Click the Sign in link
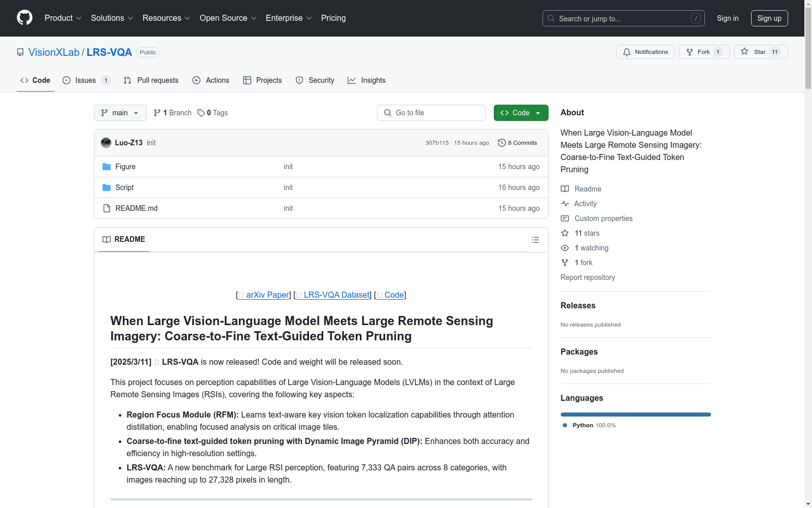812x508 pixels. pos(728,18)
